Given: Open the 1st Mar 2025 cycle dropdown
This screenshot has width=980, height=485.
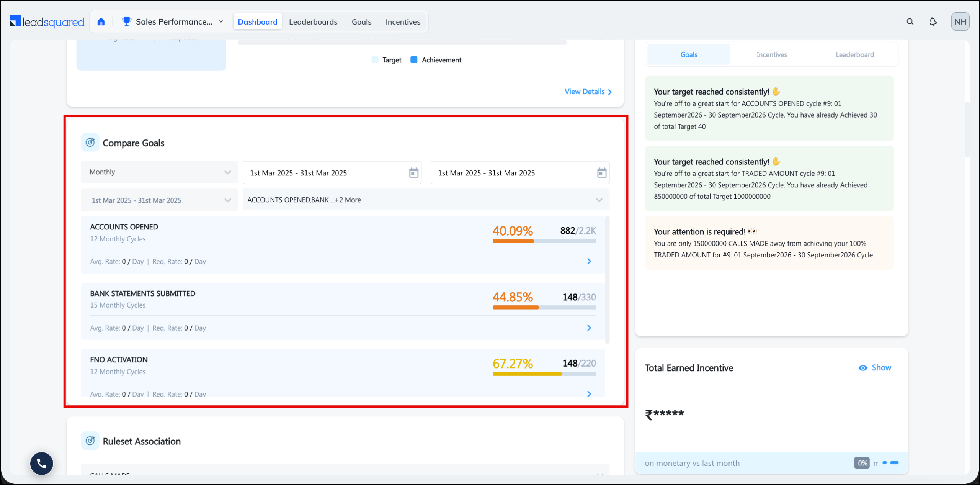Looking at the screenshot, I should [159, 200].
